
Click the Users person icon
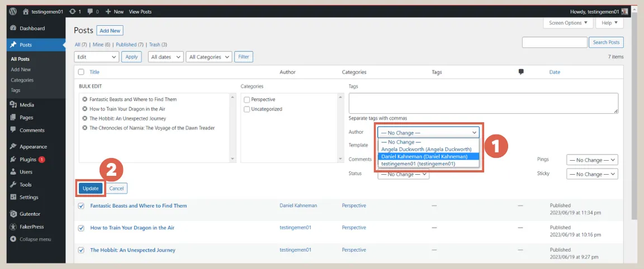click(13, 172)
